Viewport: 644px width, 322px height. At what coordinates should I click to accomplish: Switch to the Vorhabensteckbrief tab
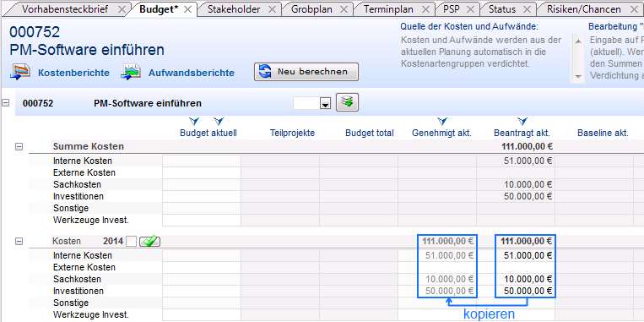click(x=65, y=9)
